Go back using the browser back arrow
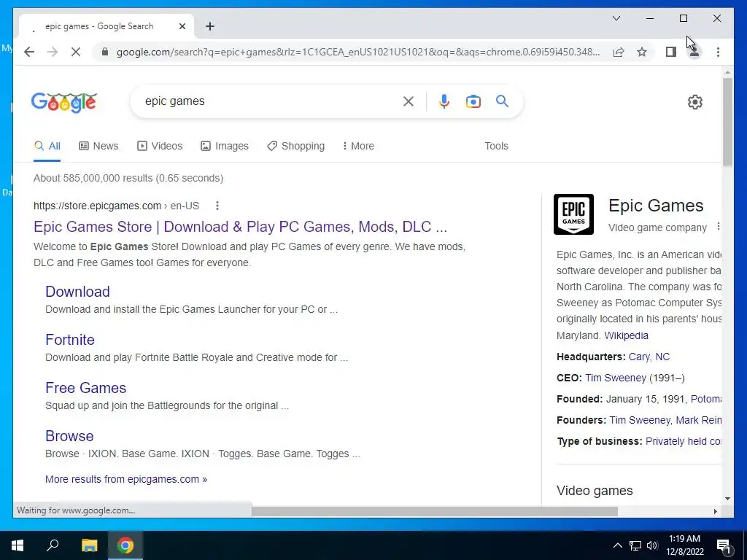747x560 pixels. point(29,52)
